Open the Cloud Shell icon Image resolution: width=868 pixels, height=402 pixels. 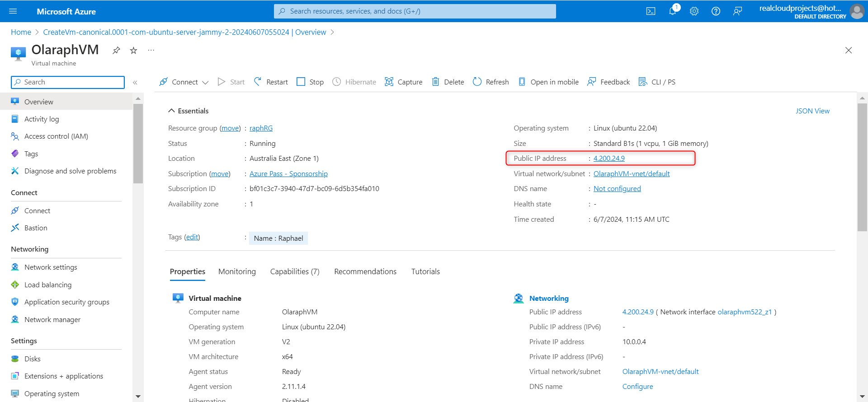point(651,11)
